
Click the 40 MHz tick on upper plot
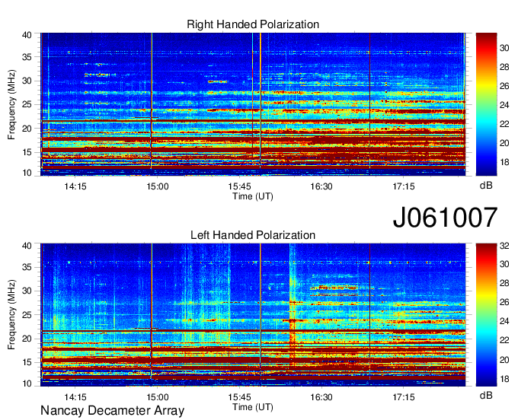click(x=27, y=35)
